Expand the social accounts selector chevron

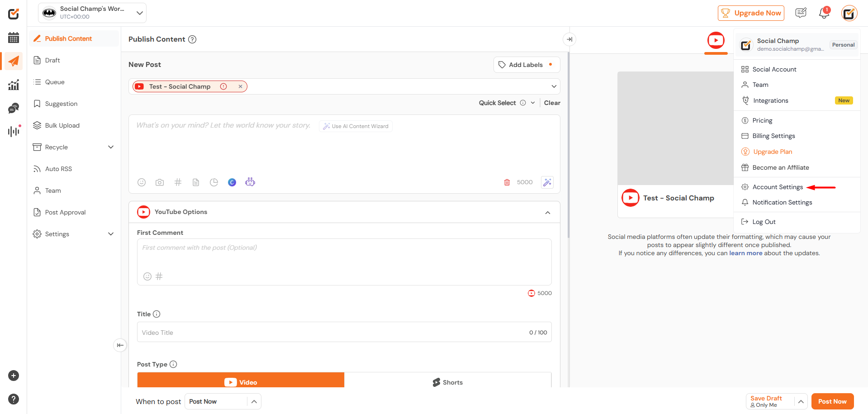click(554, 86)
